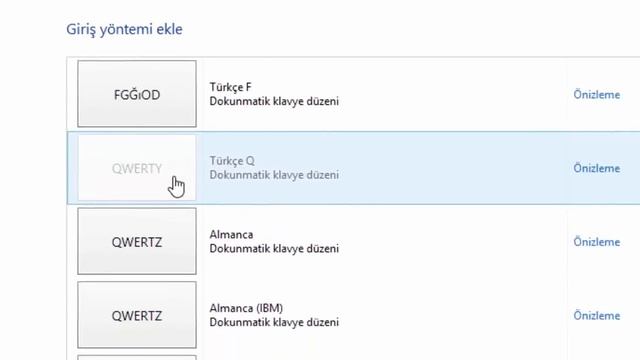Click the partially visible tile below Almanca (IBM)
Image resolution: width=640 pixels, height=360 pixels.
tap(137, 358)
